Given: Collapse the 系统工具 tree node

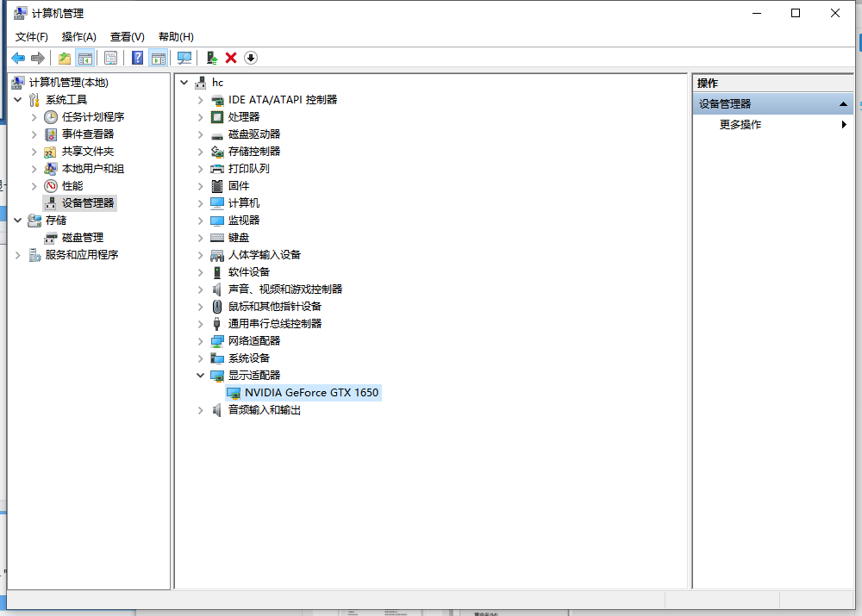Looking at the screenshot, I should pyautogui.click(x=19, y=98).
